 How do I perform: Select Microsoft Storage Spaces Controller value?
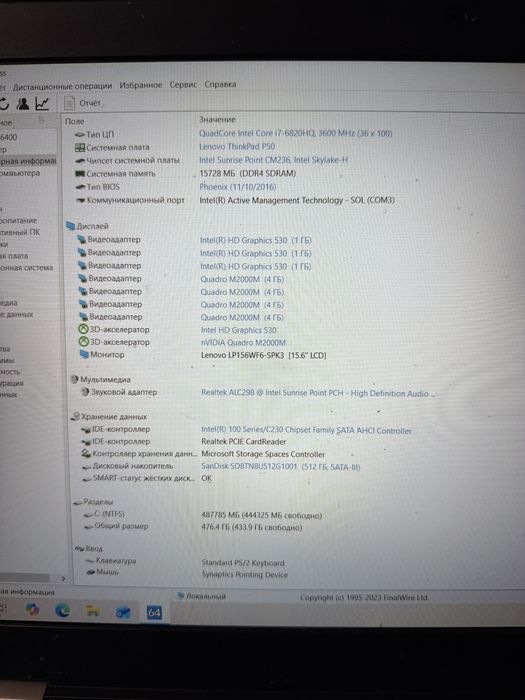[x=263, y=454]
